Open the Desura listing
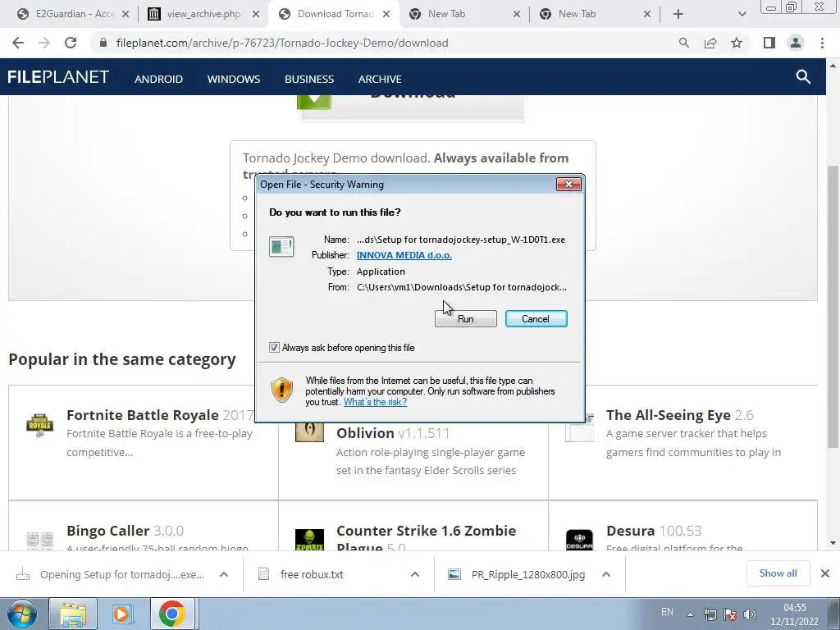The image size is (840, 630). click(630, 531)
